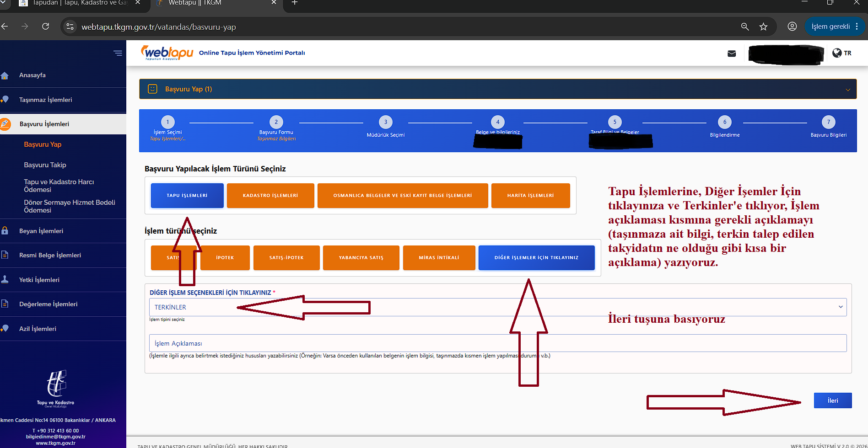Click the İleri button
This screenshot has height=448, width=868.
pyautogui.click(x=833, y=400)
